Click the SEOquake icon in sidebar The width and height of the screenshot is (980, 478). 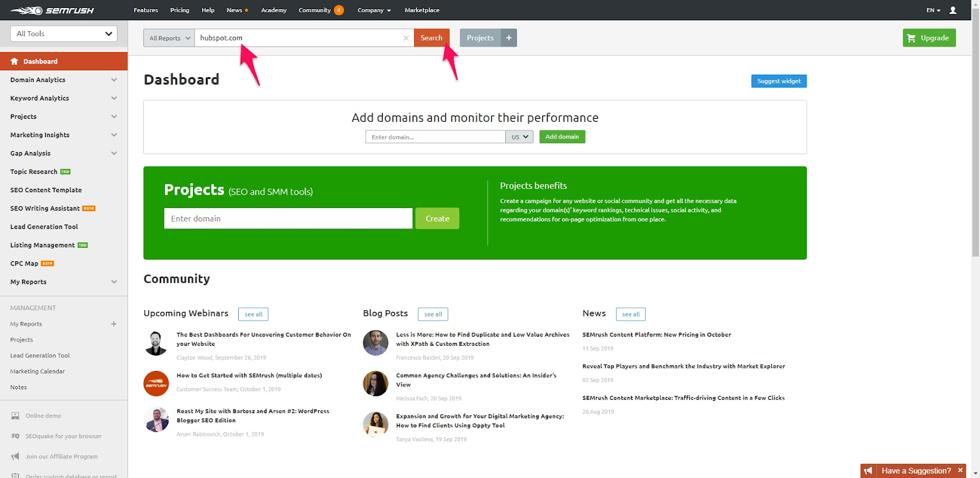click(x=15, y=436)
